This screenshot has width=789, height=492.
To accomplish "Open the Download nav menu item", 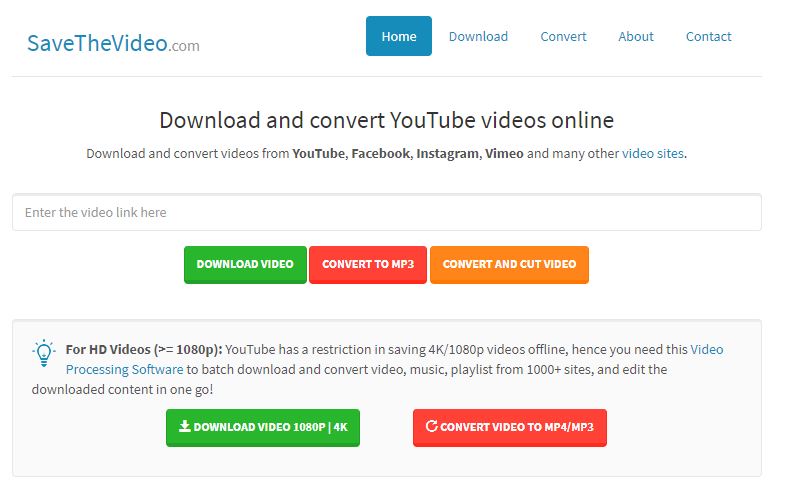I will (x=478, y=36).
